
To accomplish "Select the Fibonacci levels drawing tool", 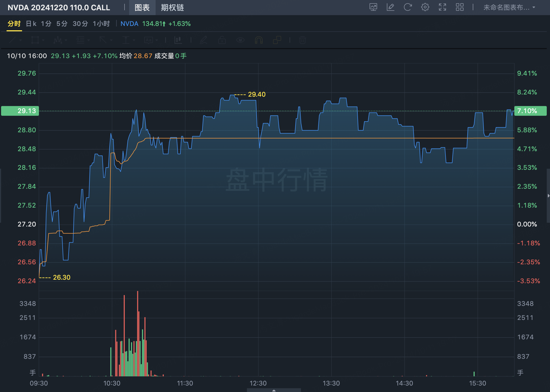I will pyautogui.click(x=81, y=40).
